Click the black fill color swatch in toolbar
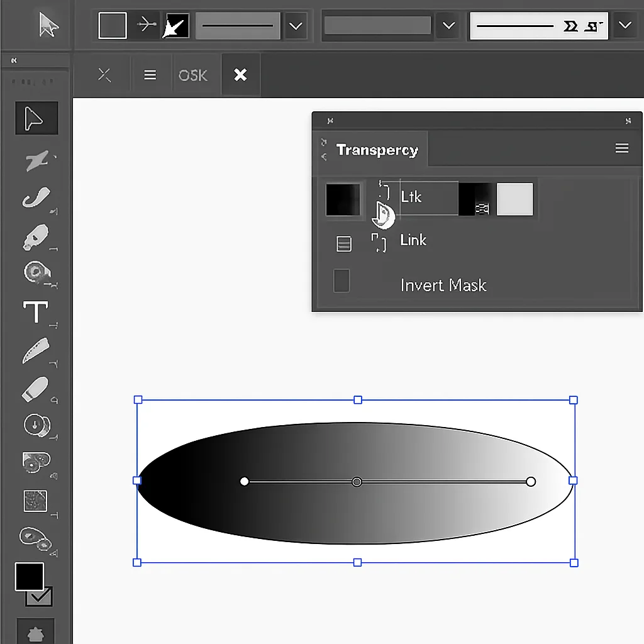The image size is (644, 644). 29,577
